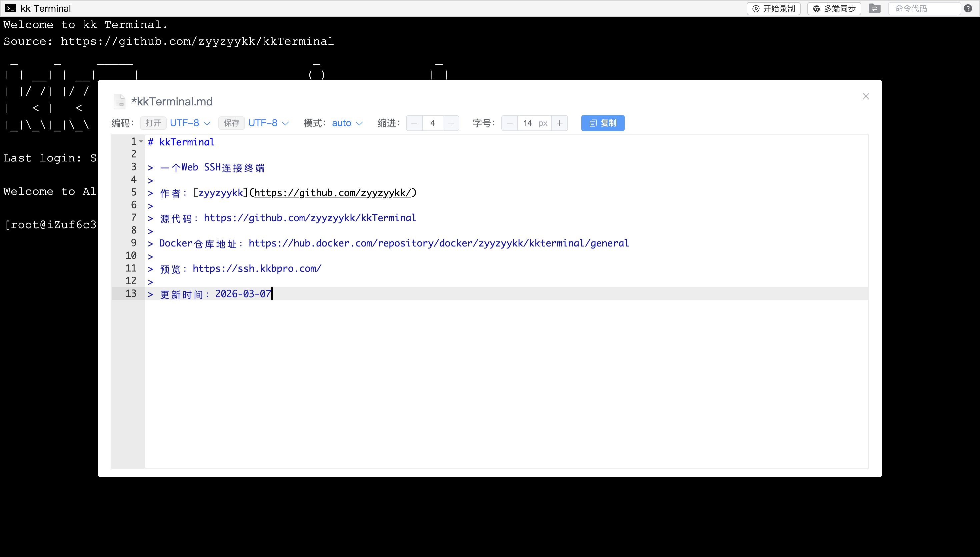Viewport: 980px width, 557px height.
Task: Click the 'Welcome to kk Terminal.' terminal line
Action: pyautogui.click(x=86, y=25)
